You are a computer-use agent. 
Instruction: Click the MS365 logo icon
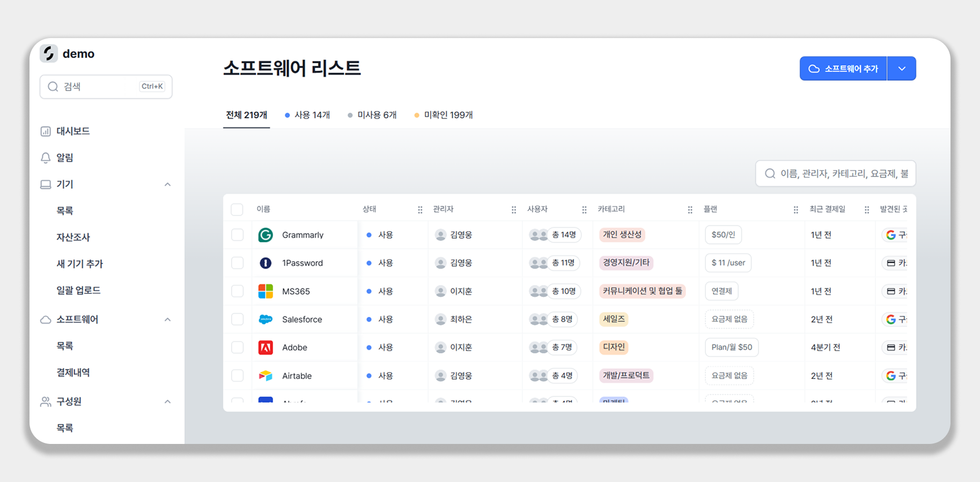[266, 291]
